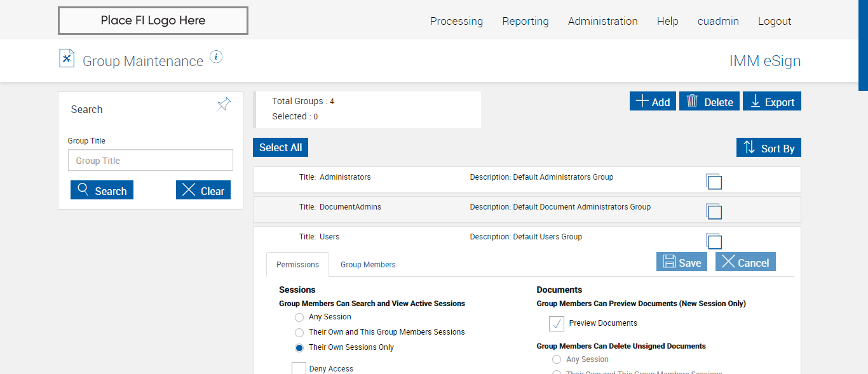Open the Processing menu

[x=456, y=21]
